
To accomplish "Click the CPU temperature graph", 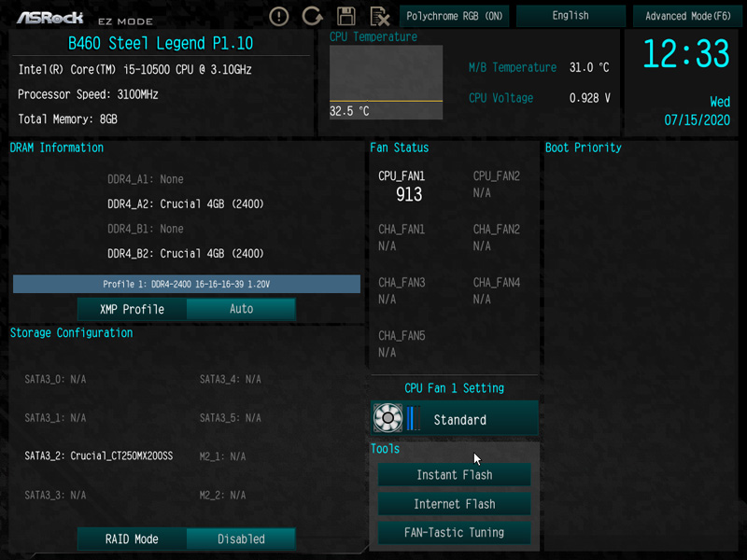I will pyautogui.click(x=386, y=82).
